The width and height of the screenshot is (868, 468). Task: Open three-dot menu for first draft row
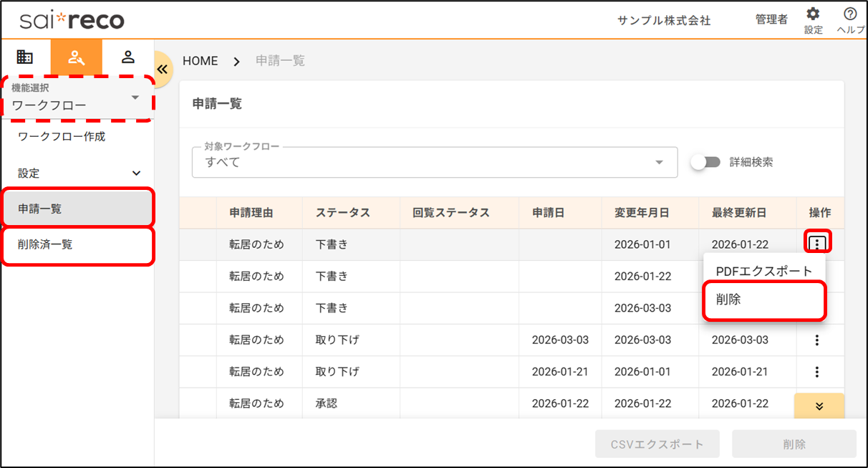pos(817,244)
